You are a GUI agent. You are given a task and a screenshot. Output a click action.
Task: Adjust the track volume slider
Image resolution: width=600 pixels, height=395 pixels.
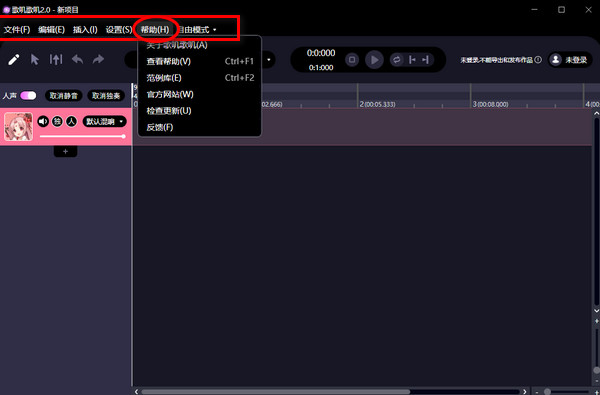82,136
